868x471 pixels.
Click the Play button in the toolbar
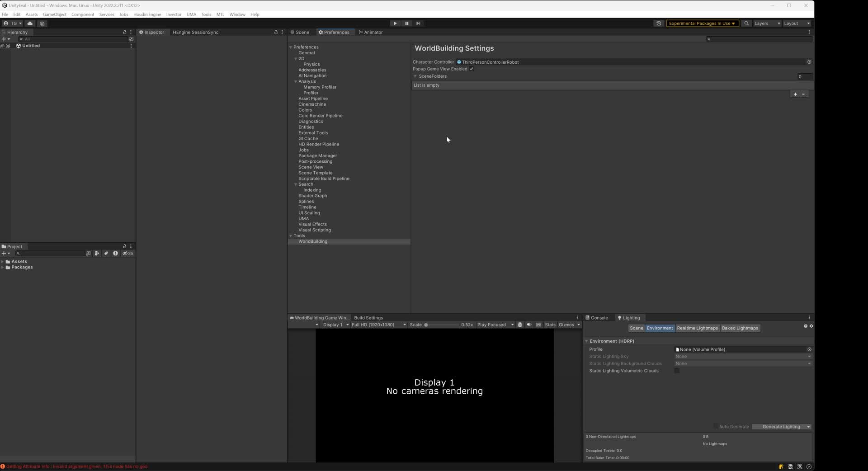click(x=395, y=24)
